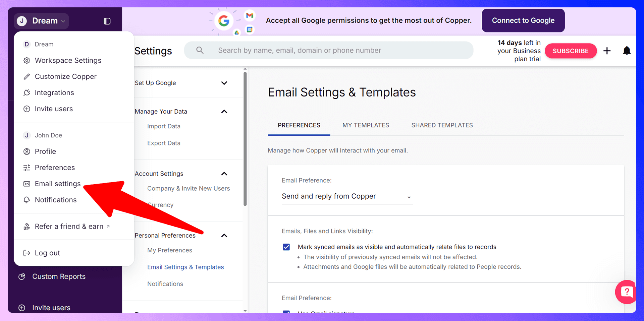Click the Profile person icon

[27, 151]
